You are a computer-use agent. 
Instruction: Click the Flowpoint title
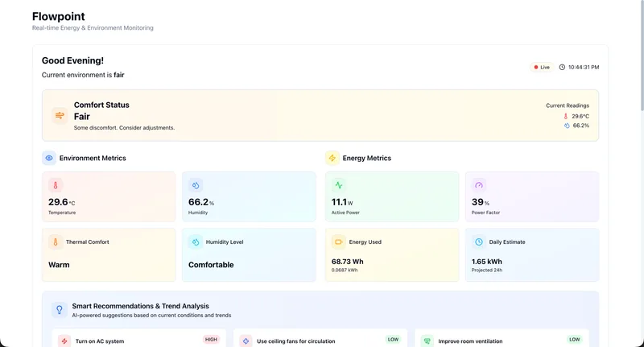pos(58,16)
